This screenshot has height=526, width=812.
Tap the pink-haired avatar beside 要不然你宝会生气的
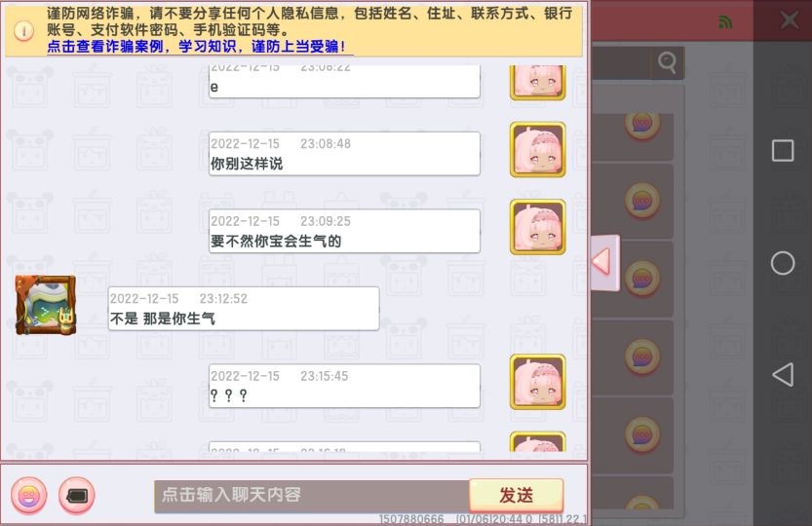coord(537,227)
